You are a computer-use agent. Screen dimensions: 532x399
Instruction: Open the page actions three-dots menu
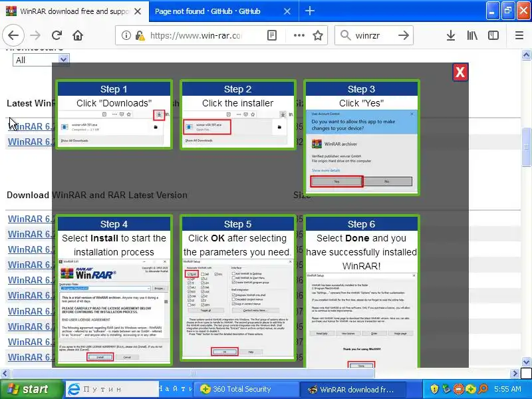coord(299,35)
